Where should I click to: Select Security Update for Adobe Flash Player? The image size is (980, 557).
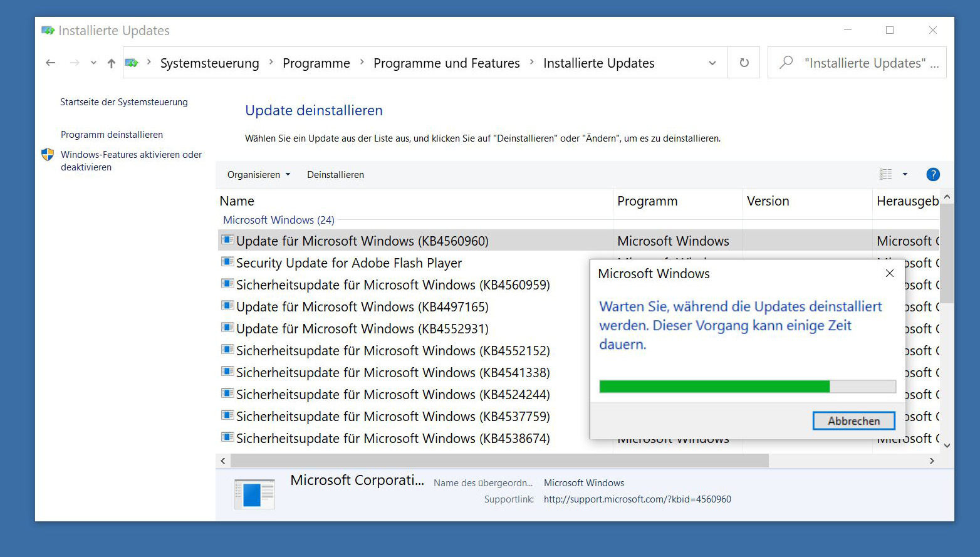pos(349,263)
